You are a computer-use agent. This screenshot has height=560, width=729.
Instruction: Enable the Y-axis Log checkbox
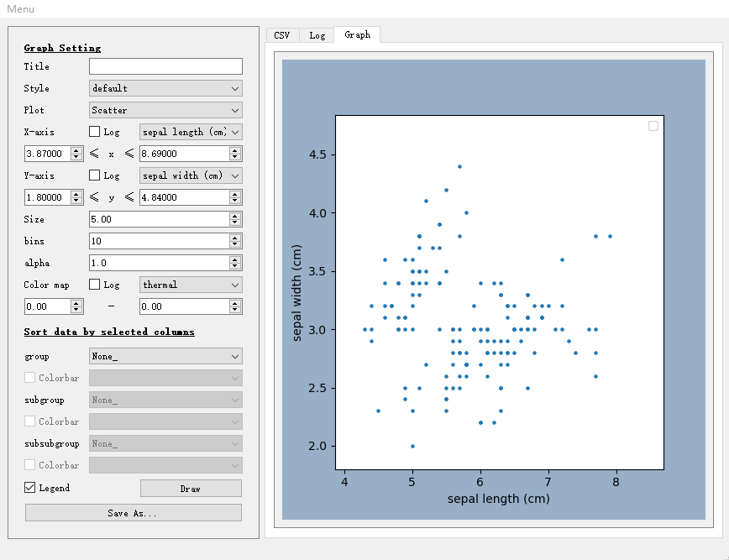pyautogui.click(x=94, y=175)
